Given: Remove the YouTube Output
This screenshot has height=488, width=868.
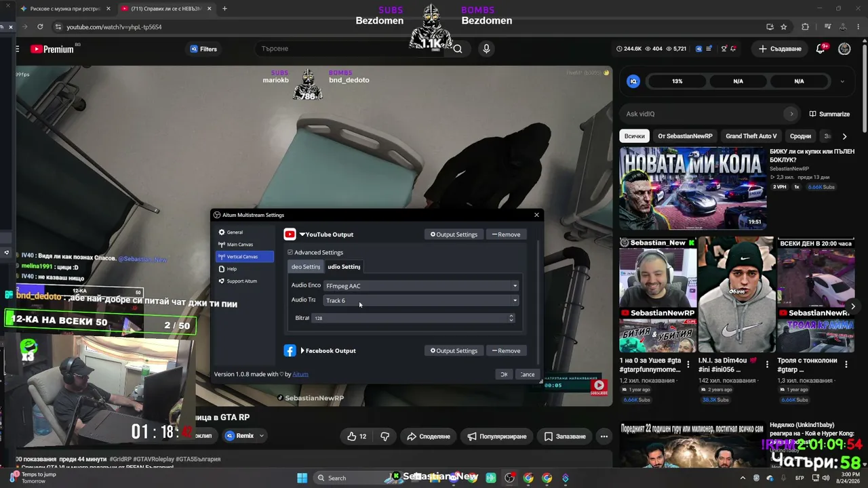Looking at the screenshot, I should click(506, 235).
